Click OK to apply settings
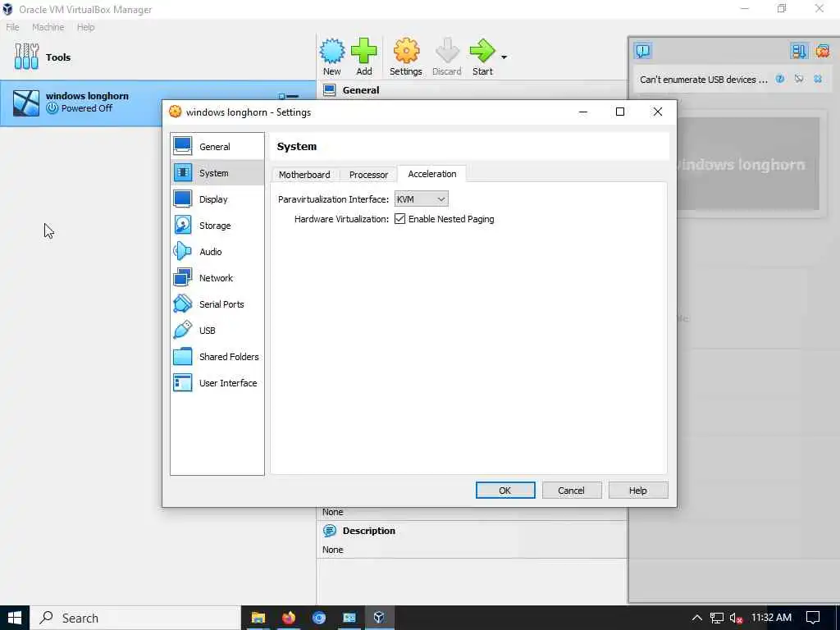The height and width of the screenshot is (630, 840). 505,491
